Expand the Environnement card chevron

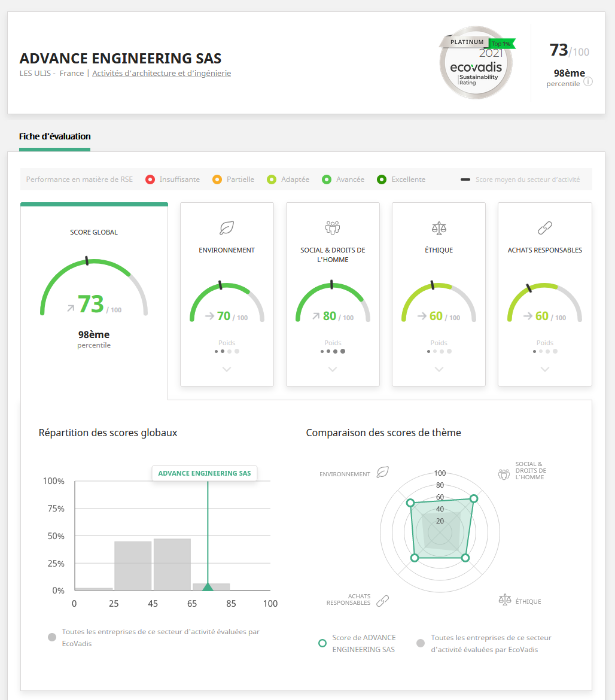click(x=227, y=369)
